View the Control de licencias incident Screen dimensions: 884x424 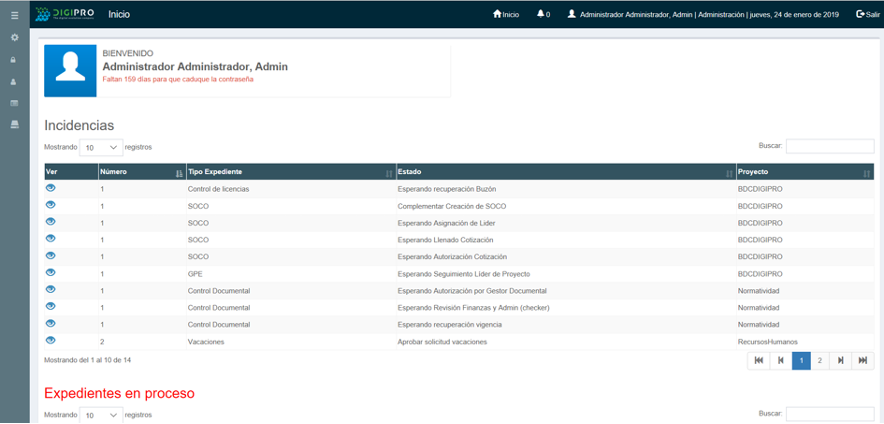pos(50,188)
